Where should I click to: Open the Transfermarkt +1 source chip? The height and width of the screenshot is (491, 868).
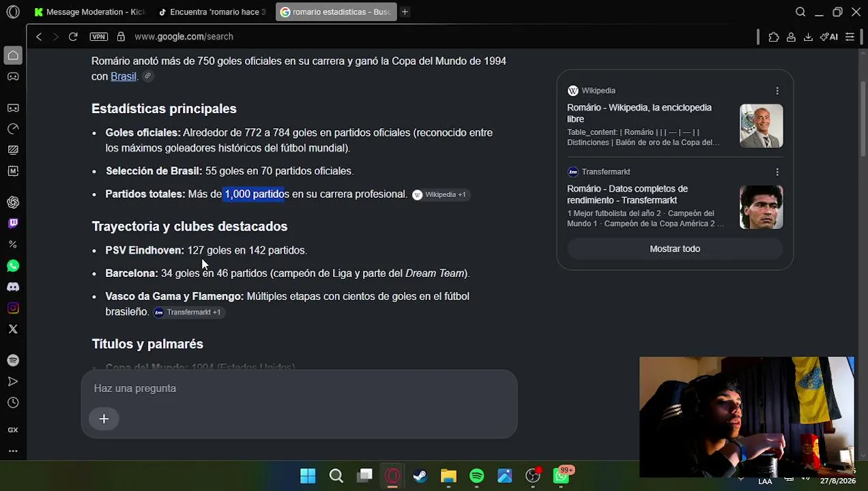coord(188,312)
